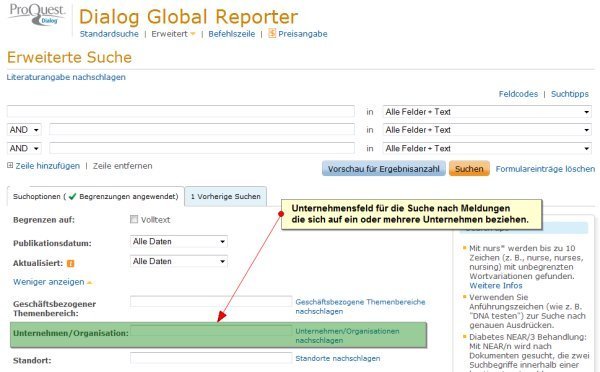
Task: Open the first AND operator dropdown
Action: pyautogui.click(x=24, y=130)
